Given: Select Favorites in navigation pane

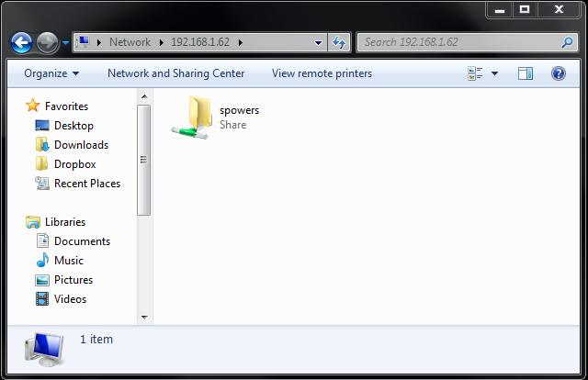Looking at the screenshot, I should (x=66, y=106).
